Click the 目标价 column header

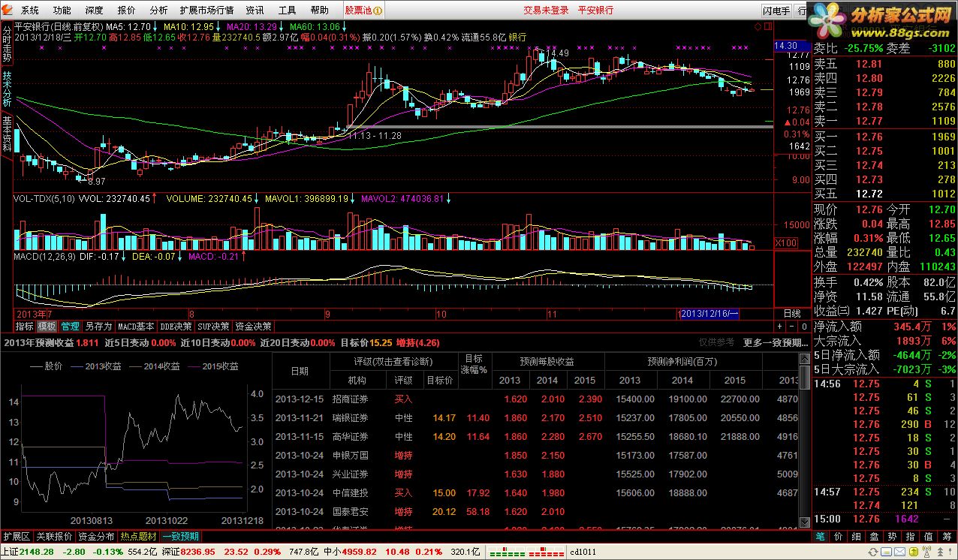pos(439,381)
